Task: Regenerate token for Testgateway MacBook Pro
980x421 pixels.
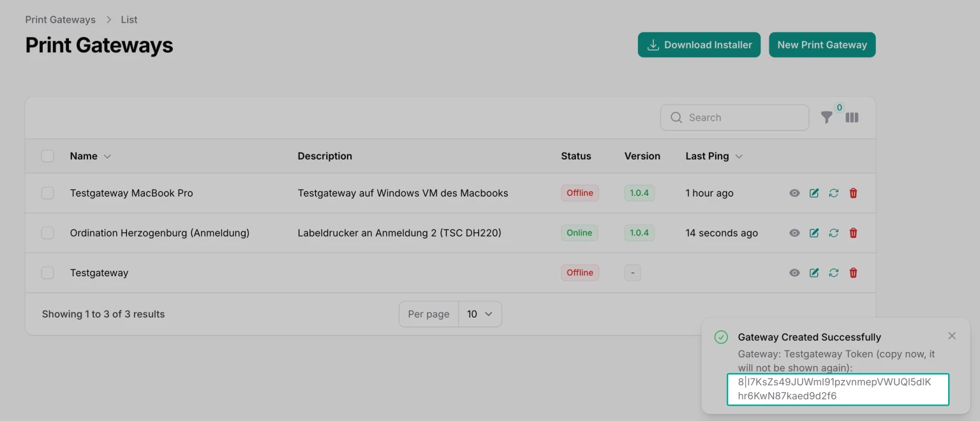Action: (833, 193)
